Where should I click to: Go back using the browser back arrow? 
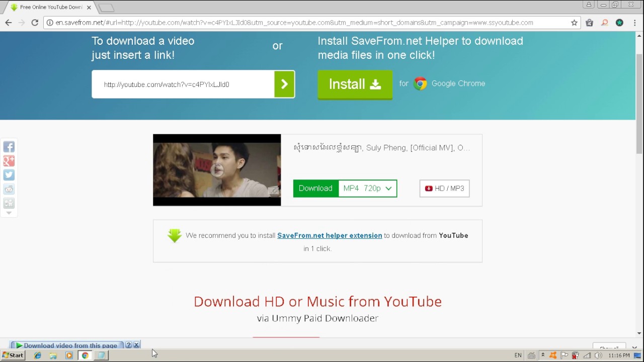8,23
